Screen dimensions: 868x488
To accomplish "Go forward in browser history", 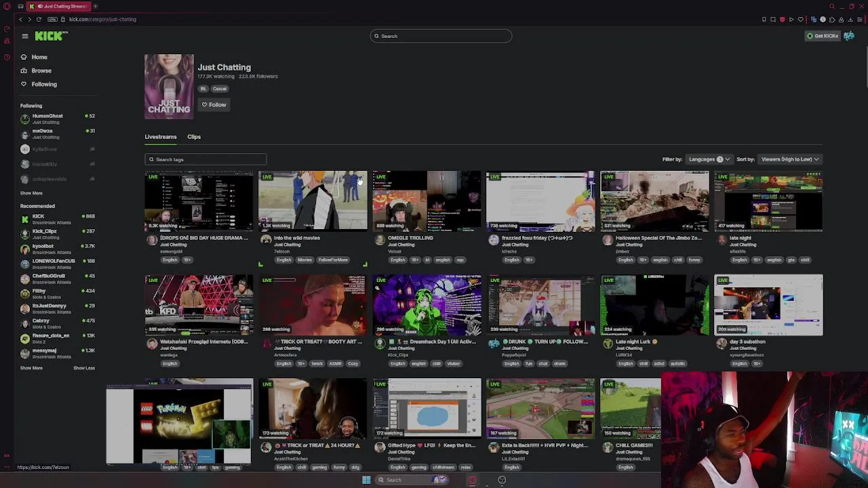I will [x=29, y=19].
